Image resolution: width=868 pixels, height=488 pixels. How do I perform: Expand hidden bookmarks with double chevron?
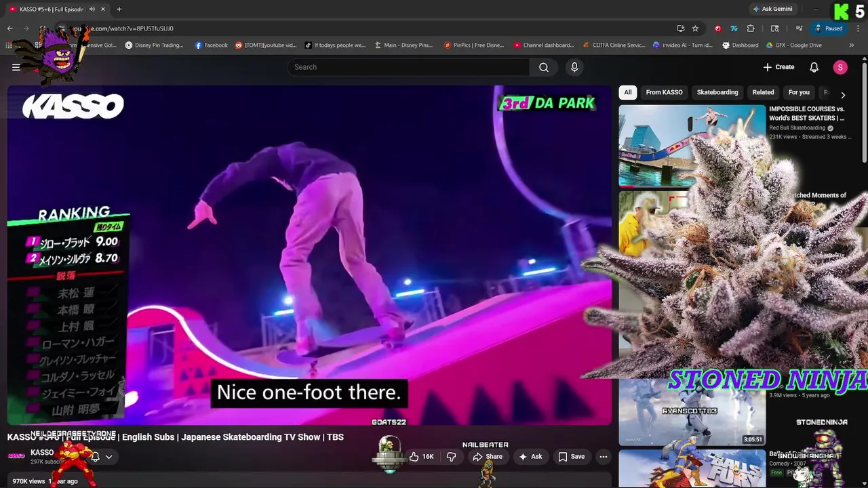[x=852, y=45]
